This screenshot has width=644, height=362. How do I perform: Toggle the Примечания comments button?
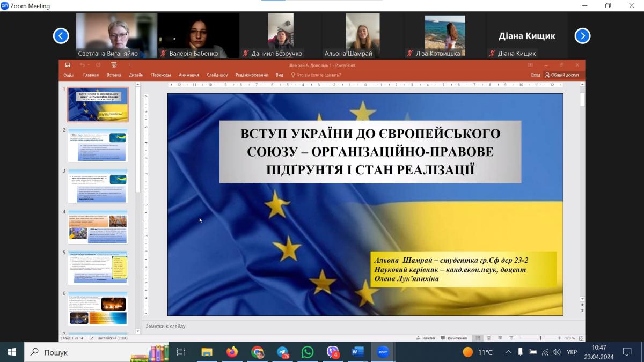[x=454, y=338]
